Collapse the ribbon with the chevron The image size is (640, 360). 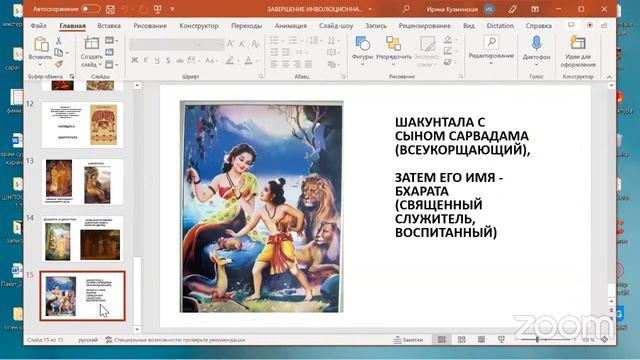tap(609, 77)
